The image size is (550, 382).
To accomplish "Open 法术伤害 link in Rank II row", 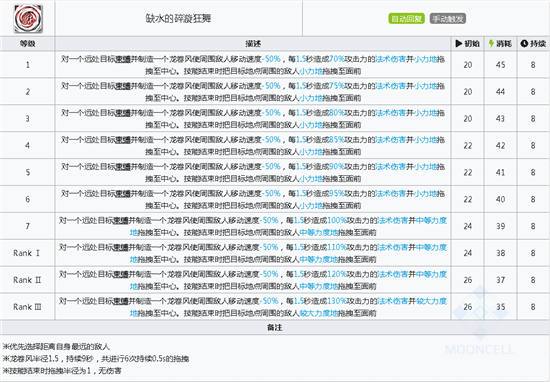I will [x=393, y=274].
